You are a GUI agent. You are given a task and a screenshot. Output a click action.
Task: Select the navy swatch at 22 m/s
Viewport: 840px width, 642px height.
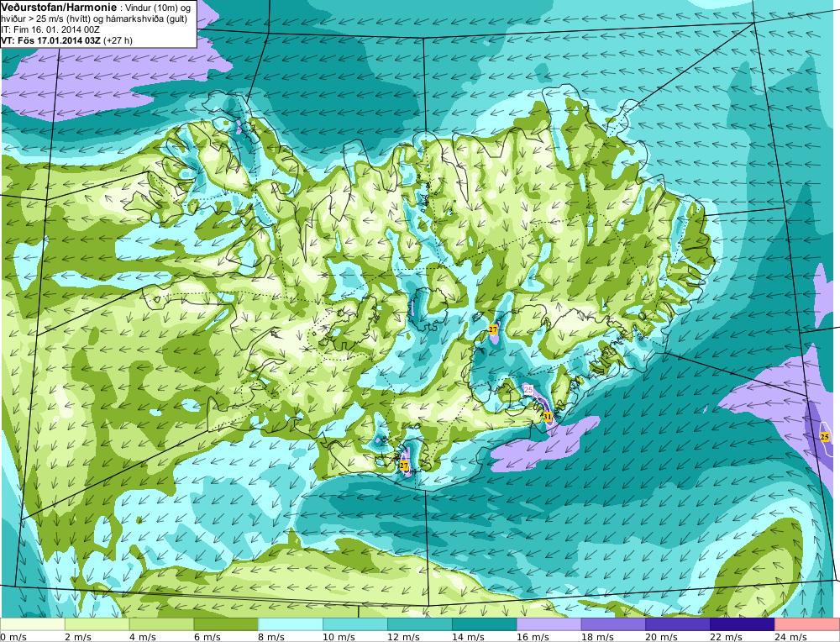[x=743, y=624]
